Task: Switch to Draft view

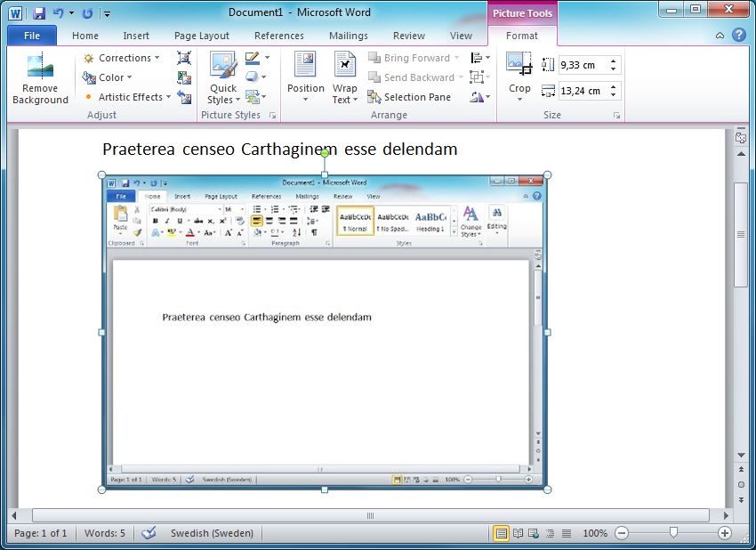Action: 567,533
